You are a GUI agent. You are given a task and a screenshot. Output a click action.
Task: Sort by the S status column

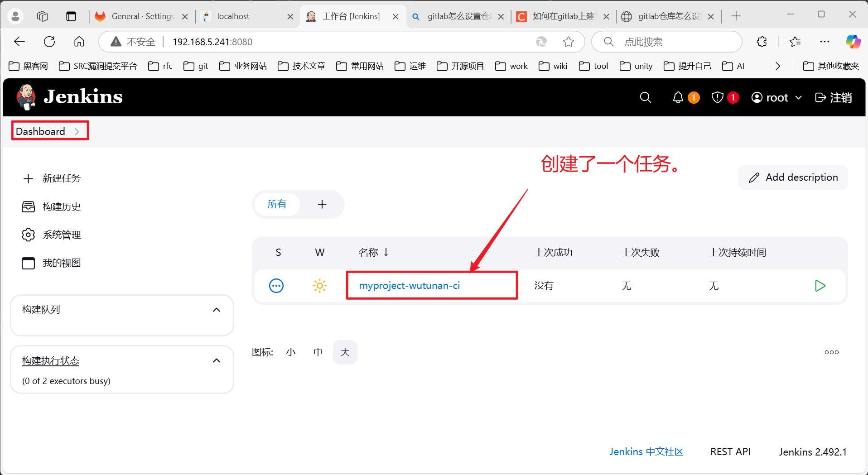click(278, 253)
